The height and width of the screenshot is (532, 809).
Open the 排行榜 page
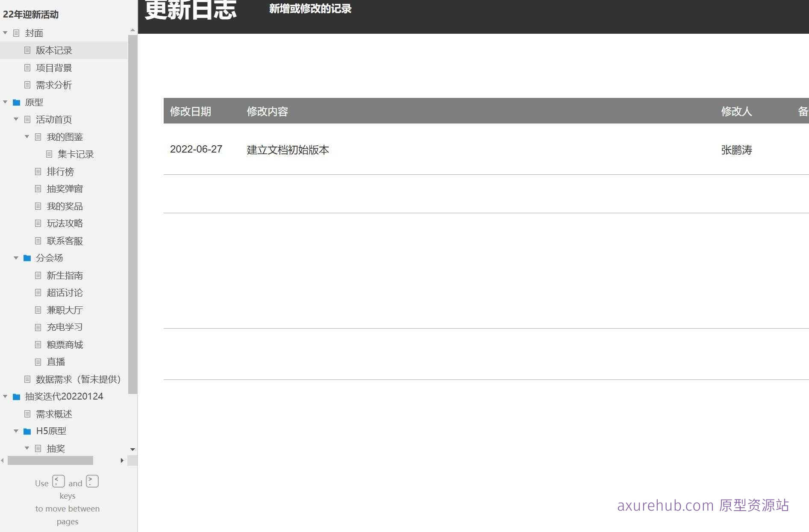[60, 171]
